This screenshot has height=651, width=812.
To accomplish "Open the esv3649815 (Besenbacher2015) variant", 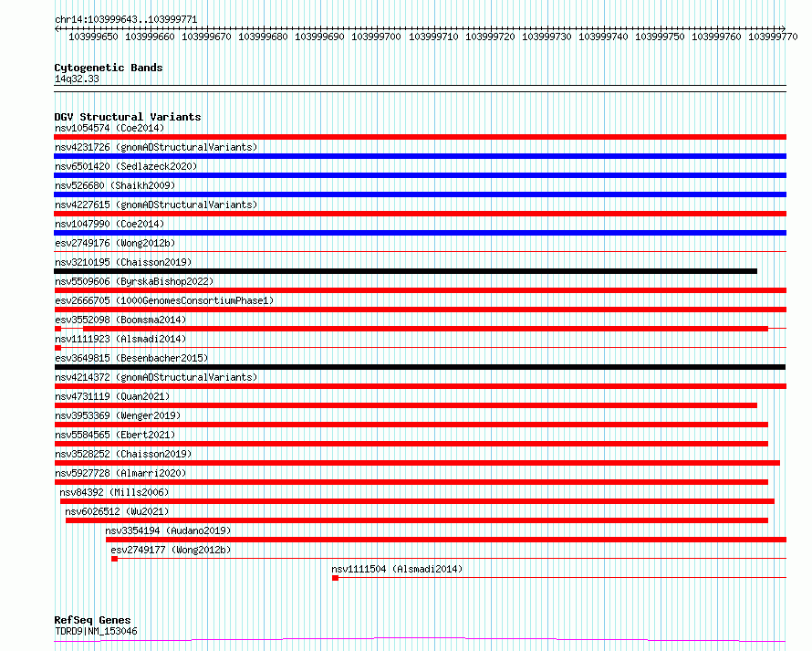I will [131, 358].
